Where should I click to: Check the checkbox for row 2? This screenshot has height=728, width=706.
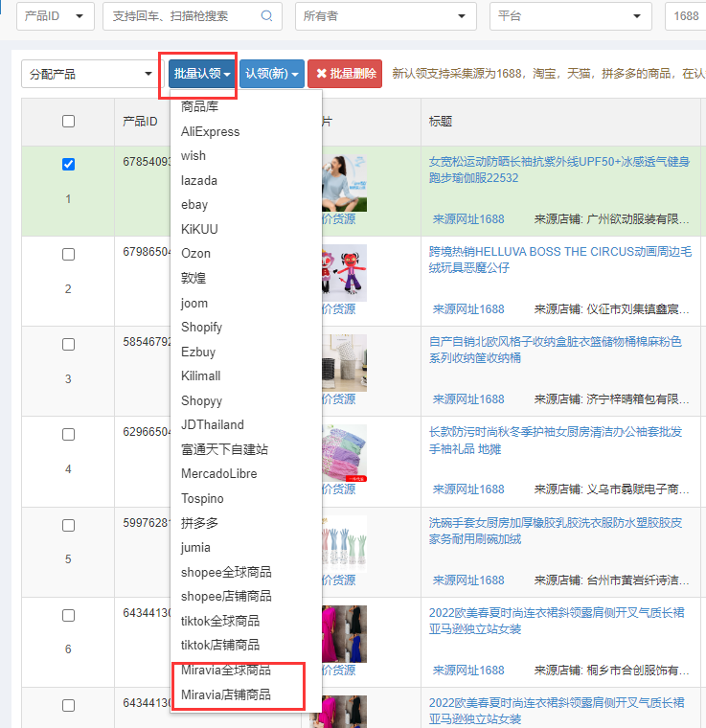(x=68, y=255)
